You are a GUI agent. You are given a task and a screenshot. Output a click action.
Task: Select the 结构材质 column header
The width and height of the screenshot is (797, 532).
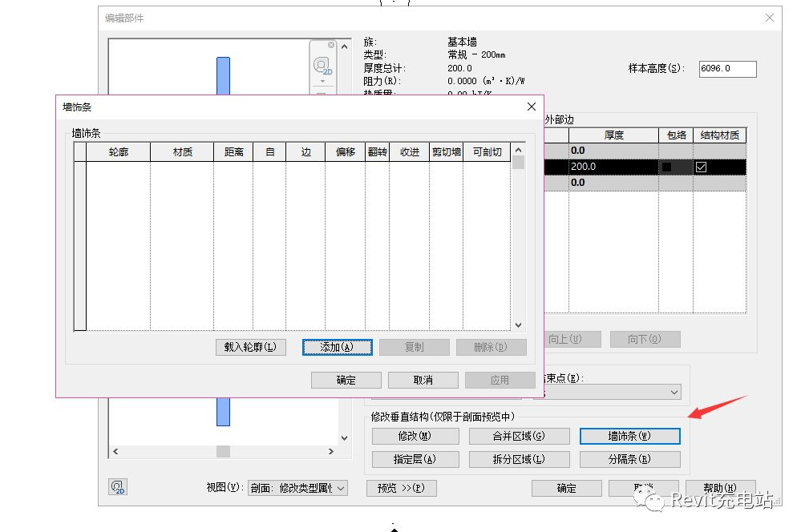click(720, 135)
